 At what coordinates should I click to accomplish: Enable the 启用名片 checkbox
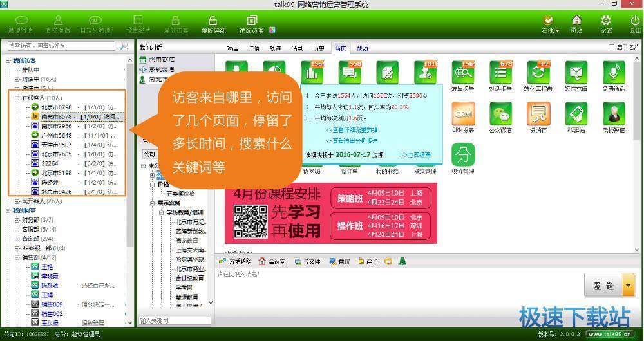click(611, 47)
